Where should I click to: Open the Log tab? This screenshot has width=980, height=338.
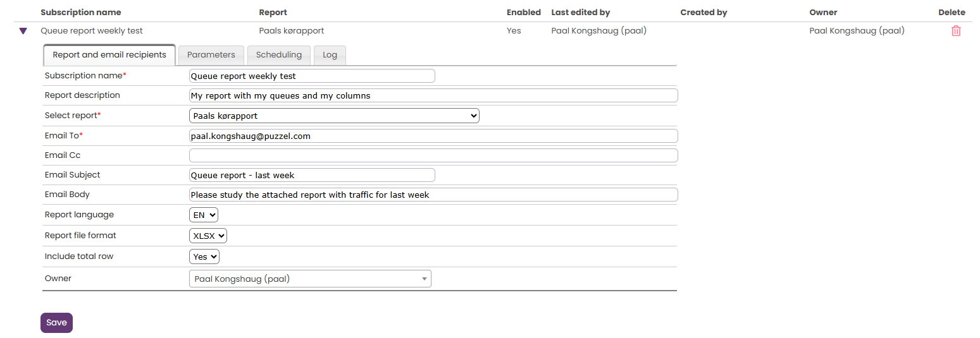point(330,55)
